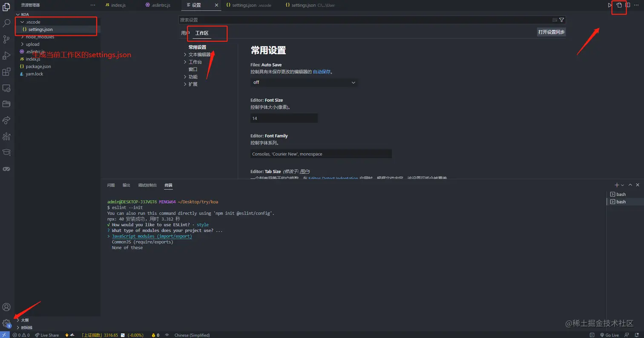Click the filter icon in settings search
The image size is (644, 338).
tap(561, 20)
